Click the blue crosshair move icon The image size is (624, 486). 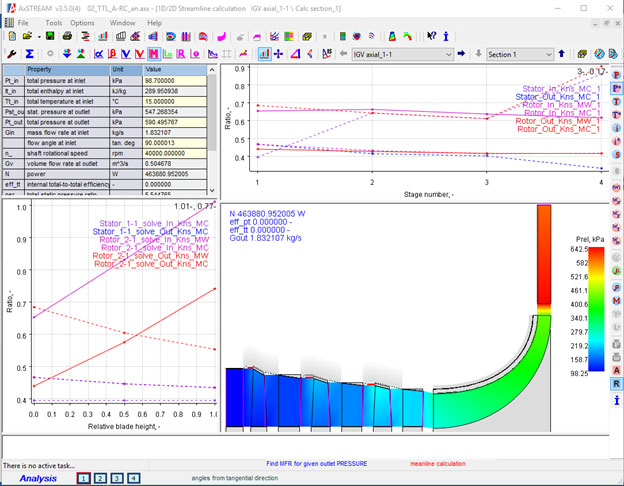click(x=279, y=54)
